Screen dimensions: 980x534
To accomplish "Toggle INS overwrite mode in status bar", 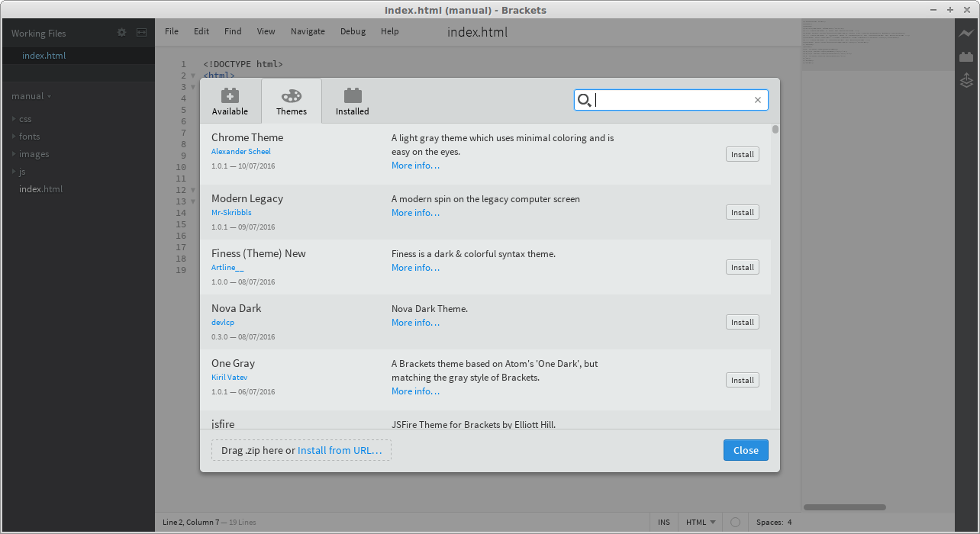I will tap(663, 522).
